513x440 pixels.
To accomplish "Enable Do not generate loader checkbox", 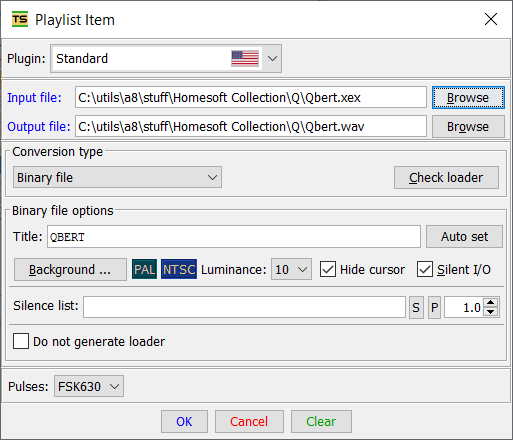I will tap(21, 341).
